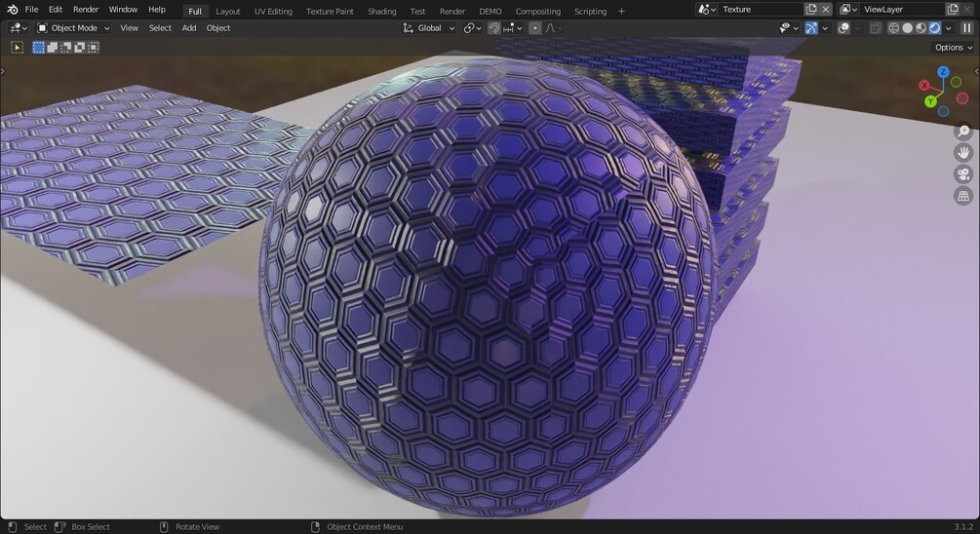Viewport: 980px width, 534px height.
Task: Switch to the Compositing workspace tab
Action: click(537, 12)
